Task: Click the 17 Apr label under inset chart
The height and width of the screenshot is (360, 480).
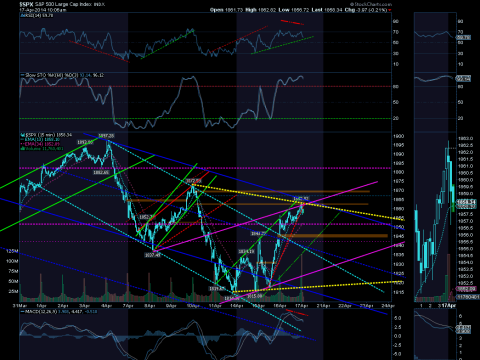Action: 449,305
